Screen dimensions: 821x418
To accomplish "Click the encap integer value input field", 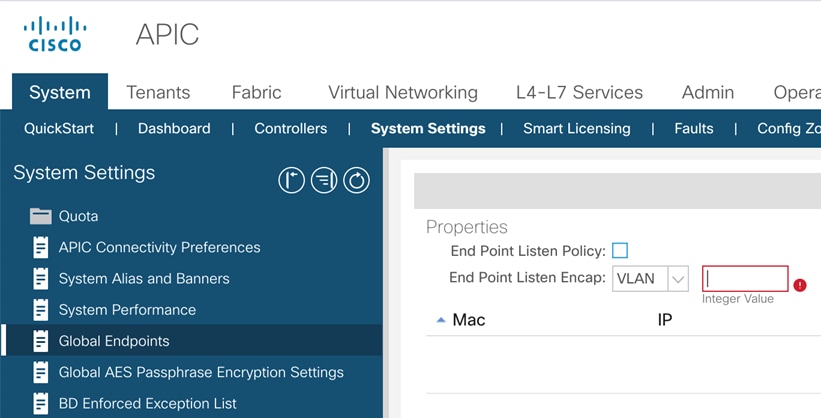I will pos(745,279).
